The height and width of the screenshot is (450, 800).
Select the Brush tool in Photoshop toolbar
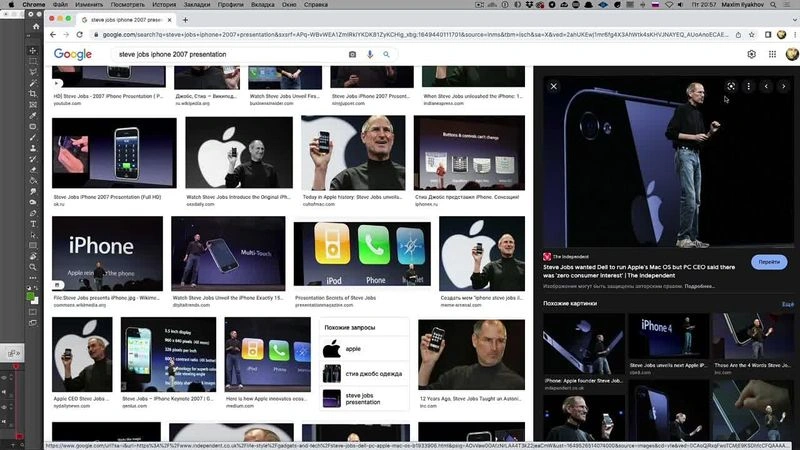(x=33, y=137)
